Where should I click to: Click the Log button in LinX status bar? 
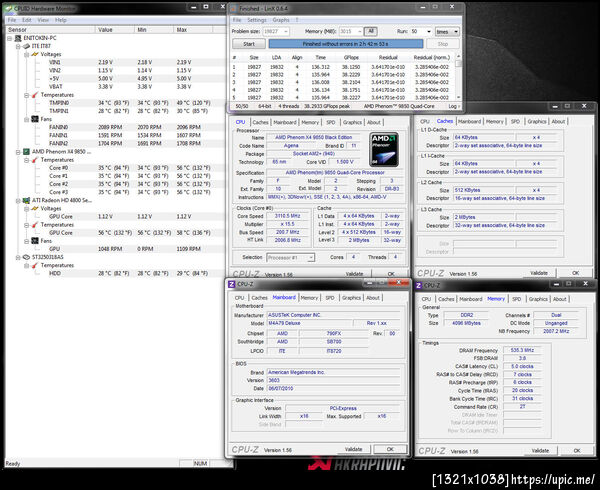click(454, 106)
